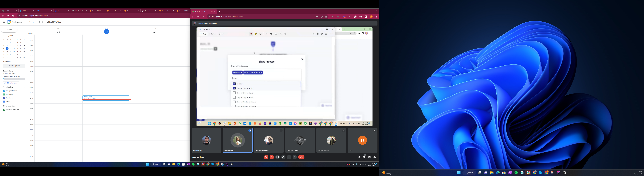Collapse the Other calendars section
Screen dimensions: 644x176
[24, 106]
